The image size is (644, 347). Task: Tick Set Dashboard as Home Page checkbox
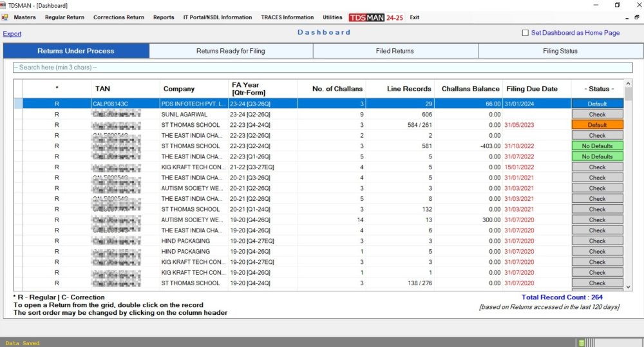click(x=526, y=33)
